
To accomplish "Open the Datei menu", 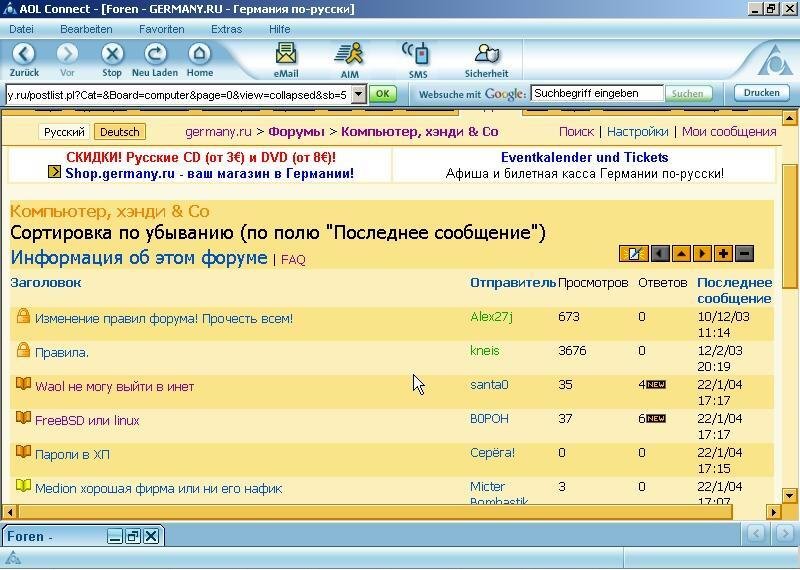I will [21, 29].
